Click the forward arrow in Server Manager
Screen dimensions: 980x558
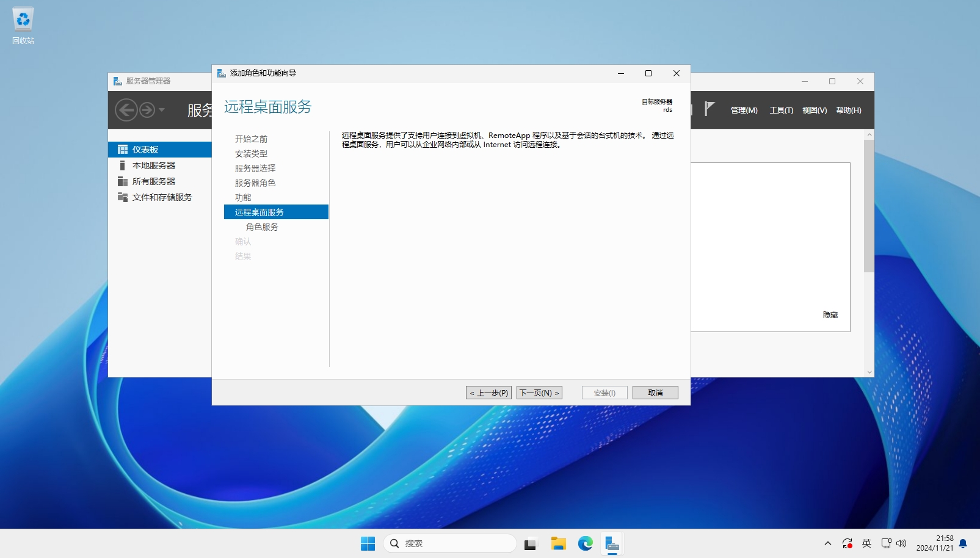tap(147, 110)
